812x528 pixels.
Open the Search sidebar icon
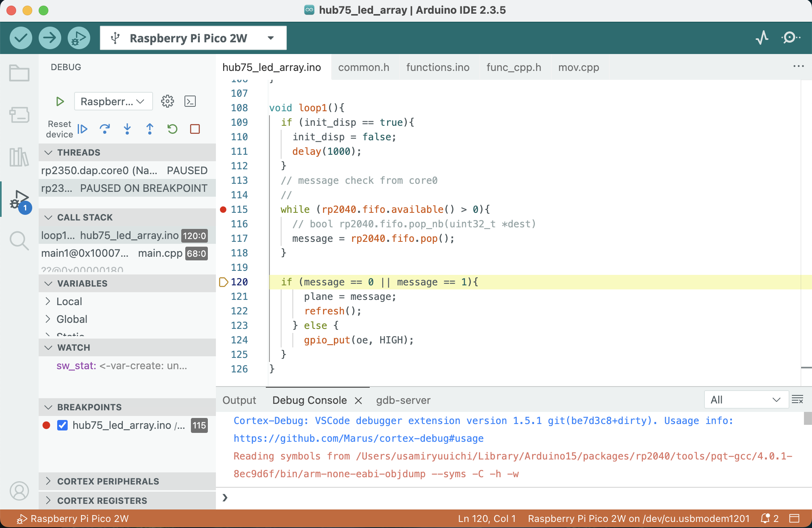pyautogui.click(x=19, y=241)
